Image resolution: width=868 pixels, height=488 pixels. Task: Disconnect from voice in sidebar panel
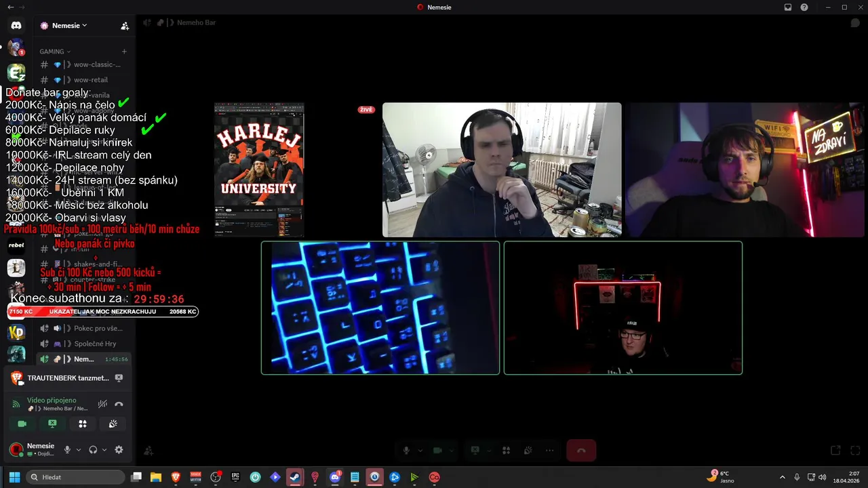click(x=119, y=404)
